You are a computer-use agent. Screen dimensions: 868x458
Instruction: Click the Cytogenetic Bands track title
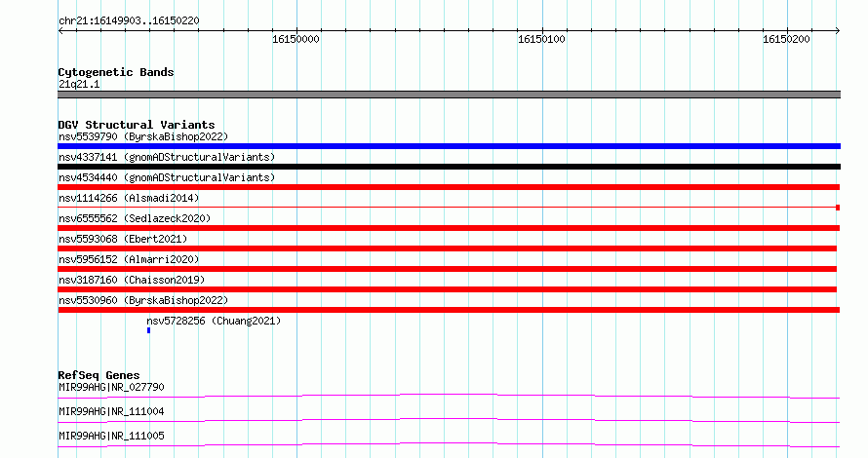tap(116, 72)
